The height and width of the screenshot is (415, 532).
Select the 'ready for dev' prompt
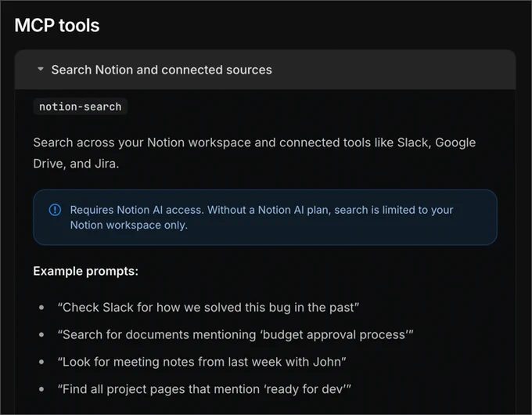tap(204, 389)
